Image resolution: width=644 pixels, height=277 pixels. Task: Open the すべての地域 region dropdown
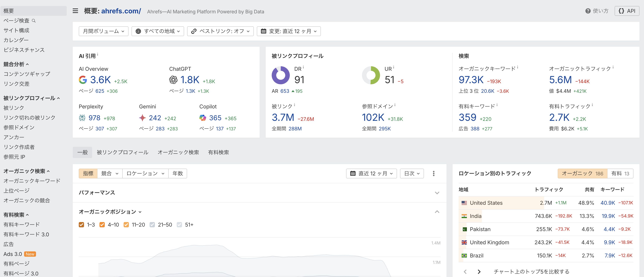coord(158,31)
